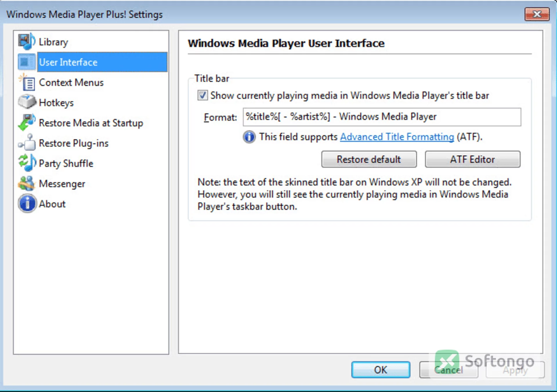Click the Cancel button
Image resolution: width=557 pixels, height=392 pixels.
coord(449,370)
